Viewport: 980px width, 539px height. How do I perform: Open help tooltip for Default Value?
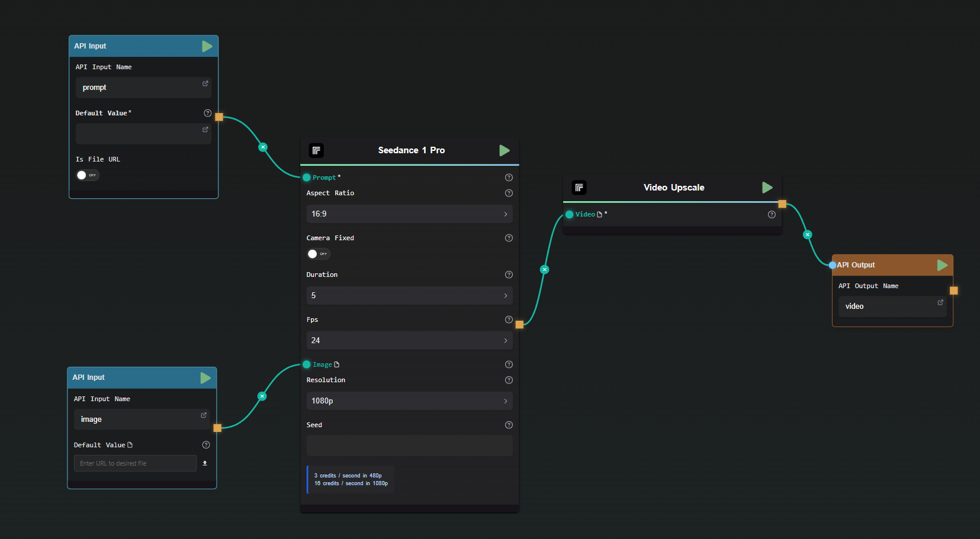(x=207, y=112)
